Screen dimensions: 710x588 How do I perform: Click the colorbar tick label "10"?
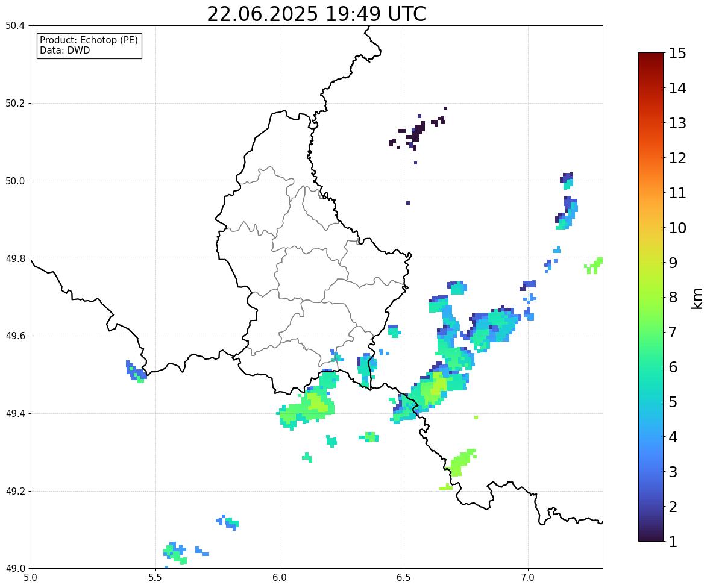coord(677,228)
